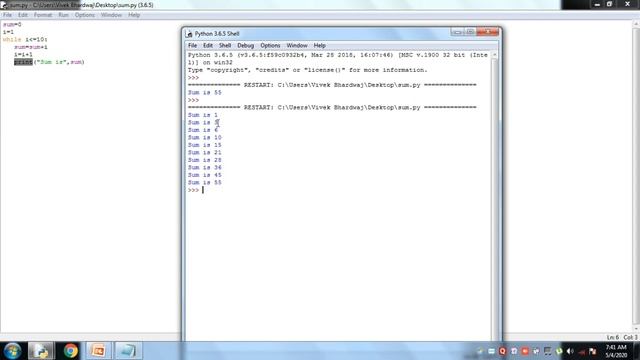Click the 'i=i+1' code line
Screen dimensions: 640x360
click(x=23, y=54)
